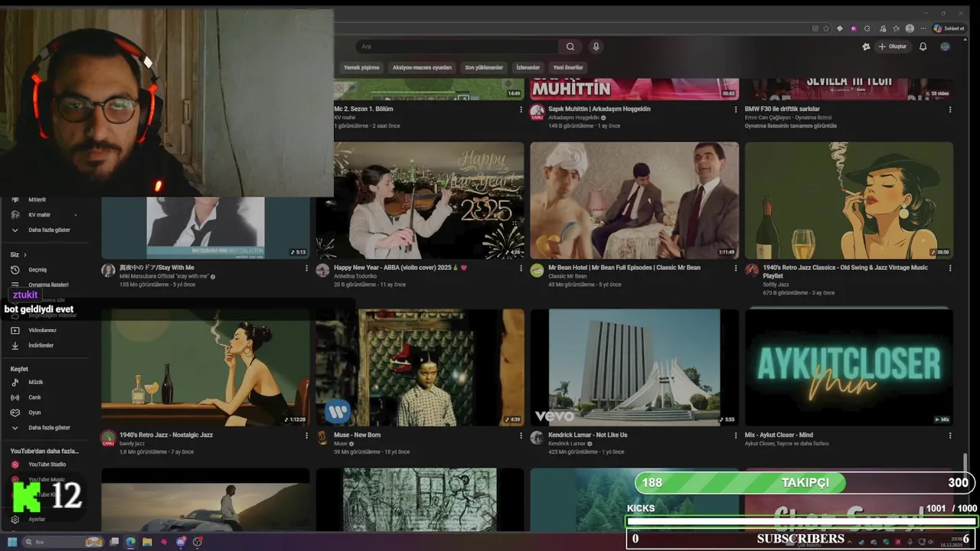Open Oynatma listesinin tamamını görüntüle link

click(x=791, y=126)
